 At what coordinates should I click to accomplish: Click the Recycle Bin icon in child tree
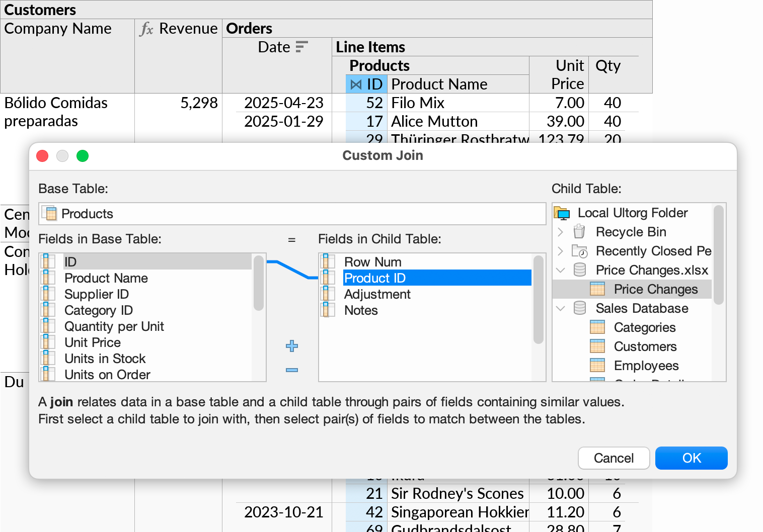579,232
